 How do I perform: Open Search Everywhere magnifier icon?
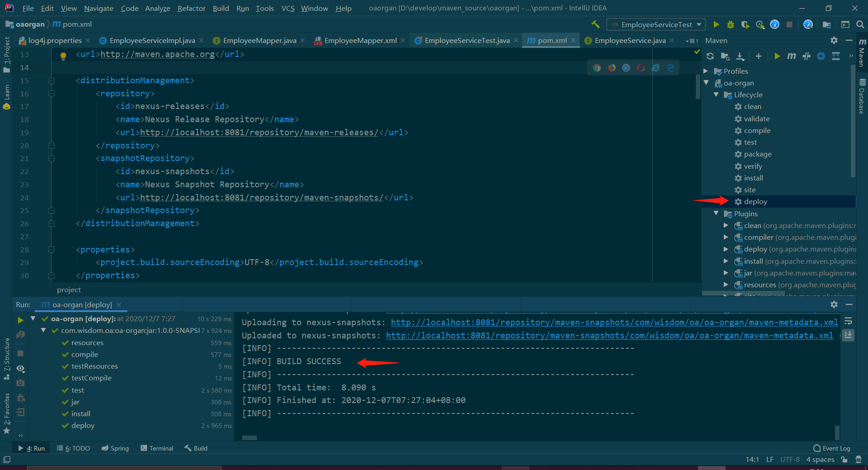click(x=860, y=24)
